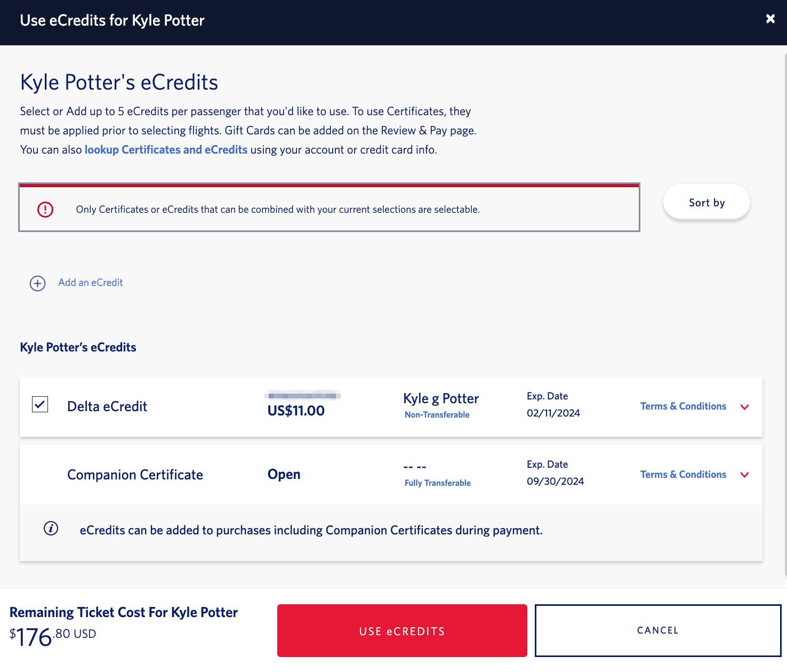Click the Fully Transferable label
This screenshot has width=787, height=672.
[x=437, y=483]
